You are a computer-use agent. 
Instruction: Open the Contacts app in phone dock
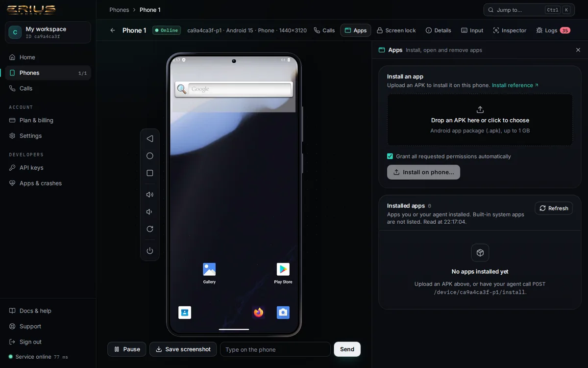185,313
